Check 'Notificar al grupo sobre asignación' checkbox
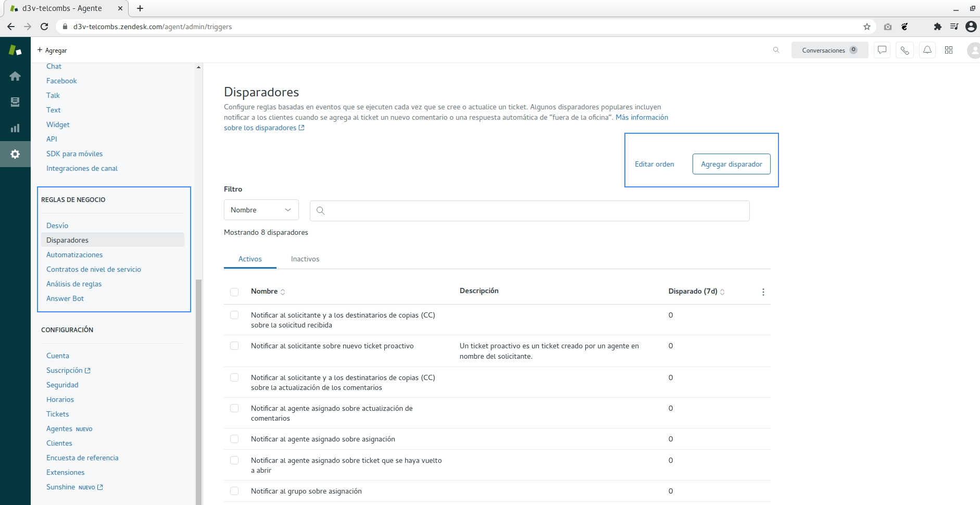The image size is (980, 505). tap(234, 491)
